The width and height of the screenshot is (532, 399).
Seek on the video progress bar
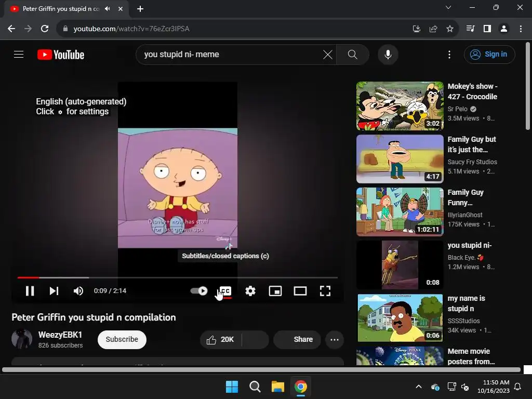tap(178, 277)
